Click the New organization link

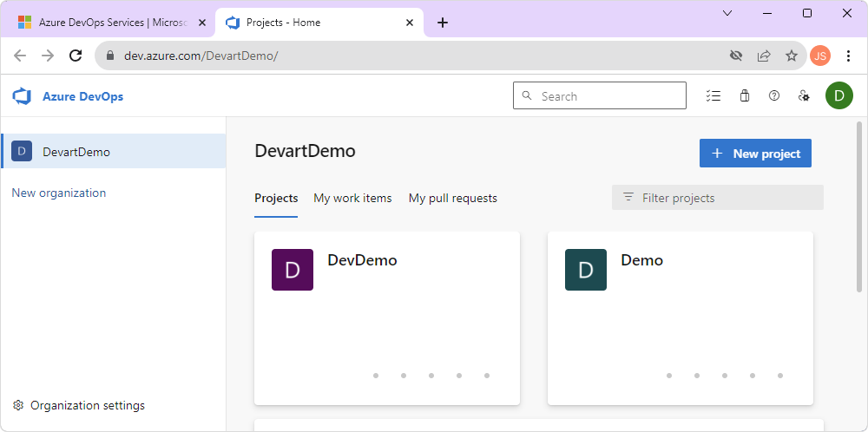[x=59, y=193]
